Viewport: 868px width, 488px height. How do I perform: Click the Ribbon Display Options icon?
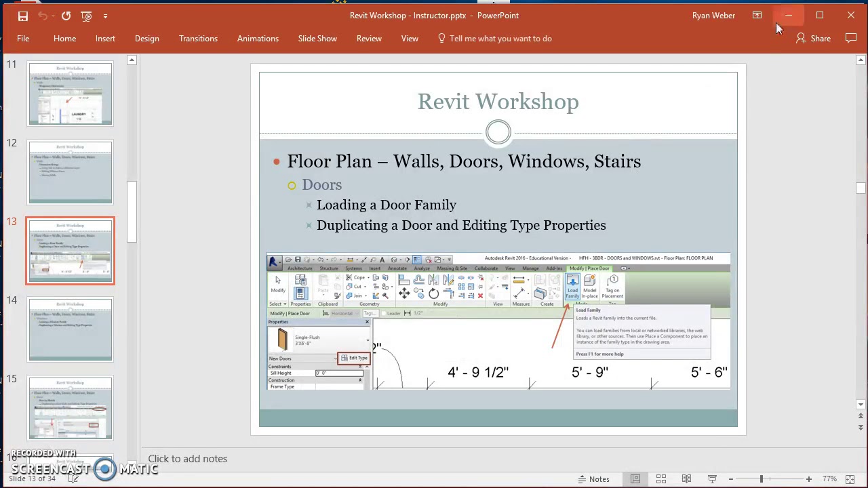[757, 16]
